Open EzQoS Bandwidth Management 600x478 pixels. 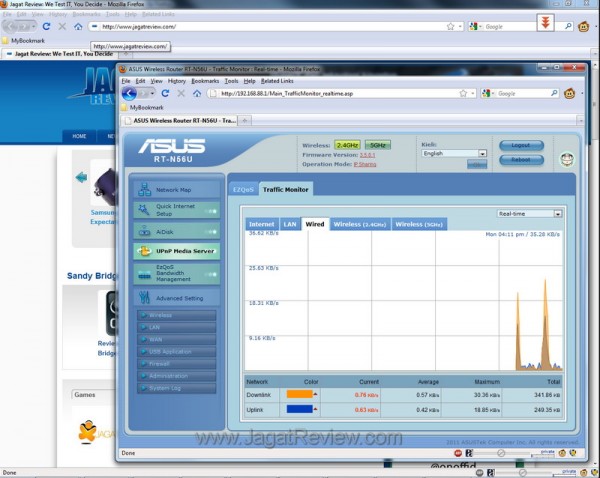pyautogui.click(x=177, y=273)
